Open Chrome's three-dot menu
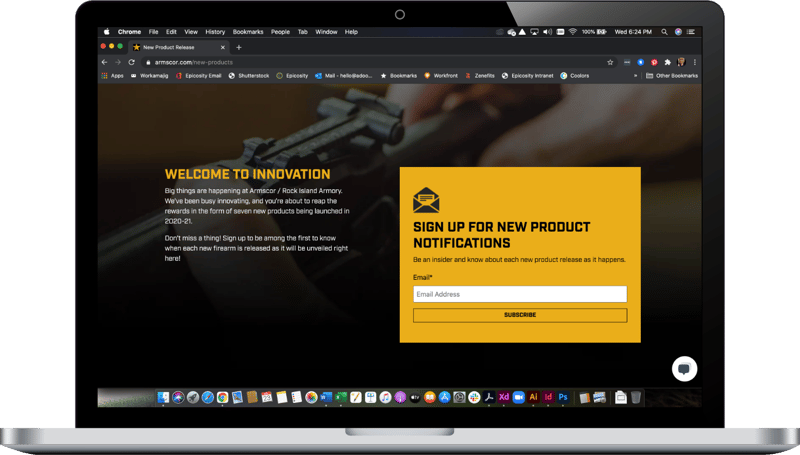Viewport: 800px width, 455px height. (x=694, y=62)
